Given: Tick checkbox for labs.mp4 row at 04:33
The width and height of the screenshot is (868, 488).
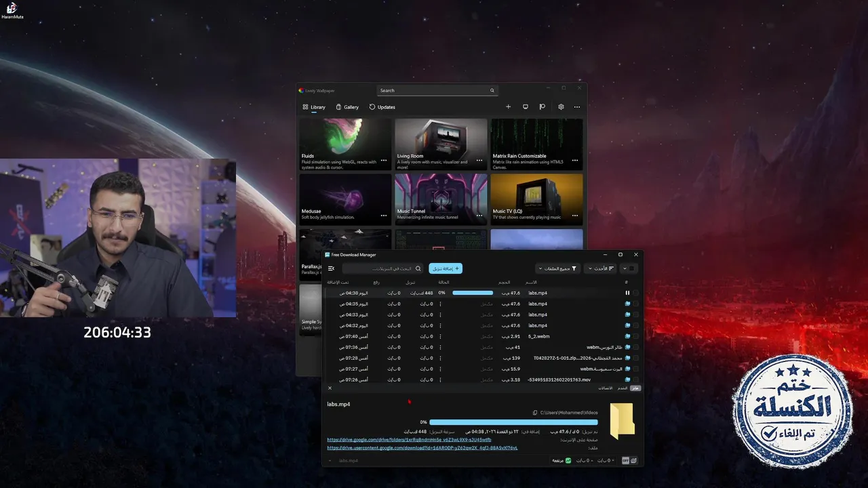Looking at the screenshot, I should point(636,314).
